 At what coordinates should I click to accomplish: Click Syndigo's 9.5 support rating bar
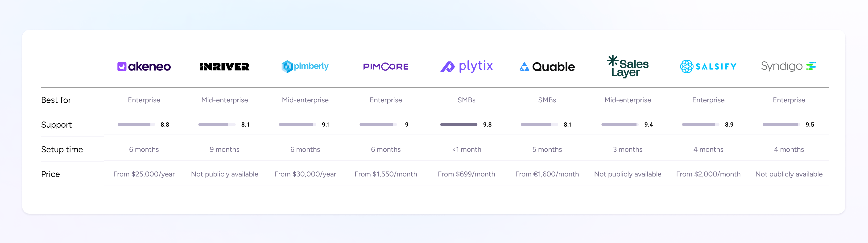point(781,125)
